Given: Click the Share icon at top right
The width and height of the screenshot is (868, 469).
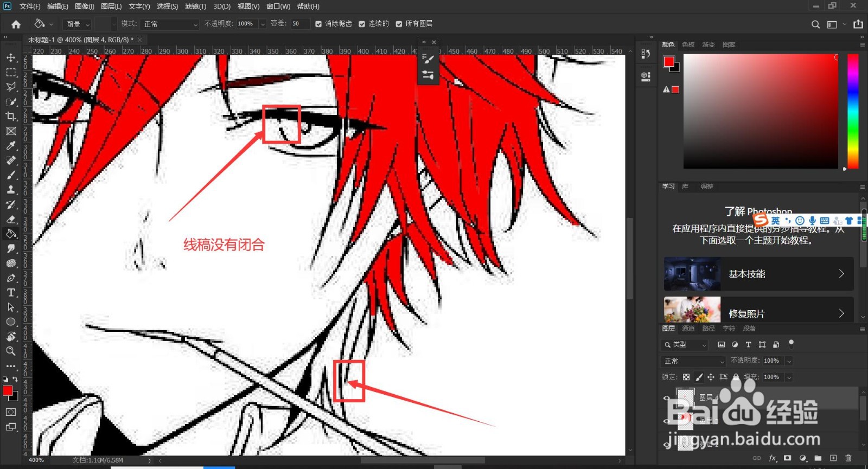Looking at the screenshot, I should [858, 24].
